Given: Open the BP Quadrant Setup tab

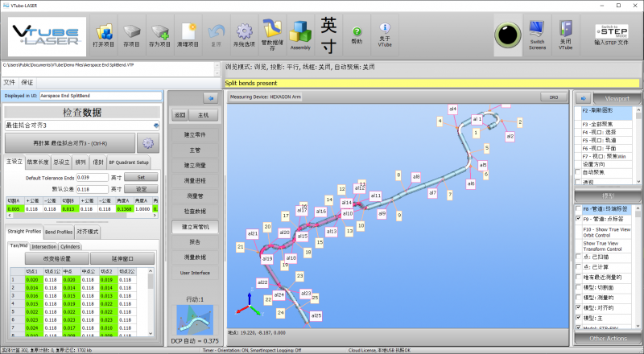Looking at the screenshot, I should (129, 163).
